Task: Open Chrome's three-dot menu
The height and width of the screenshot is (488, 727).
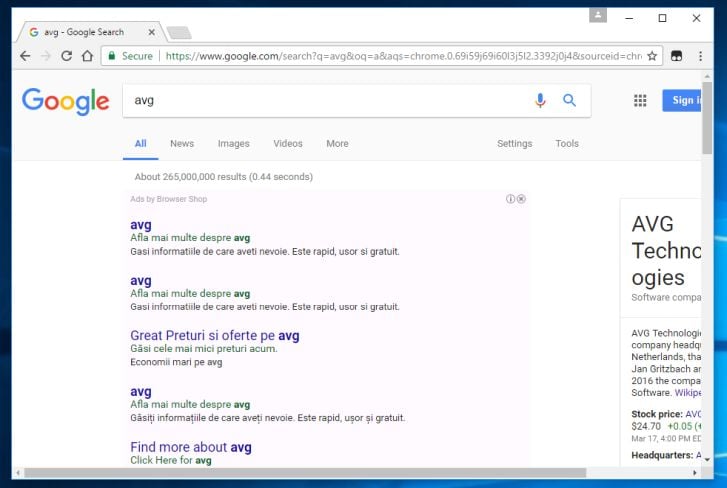Action: pyautogui.click(x=700, y=56)
